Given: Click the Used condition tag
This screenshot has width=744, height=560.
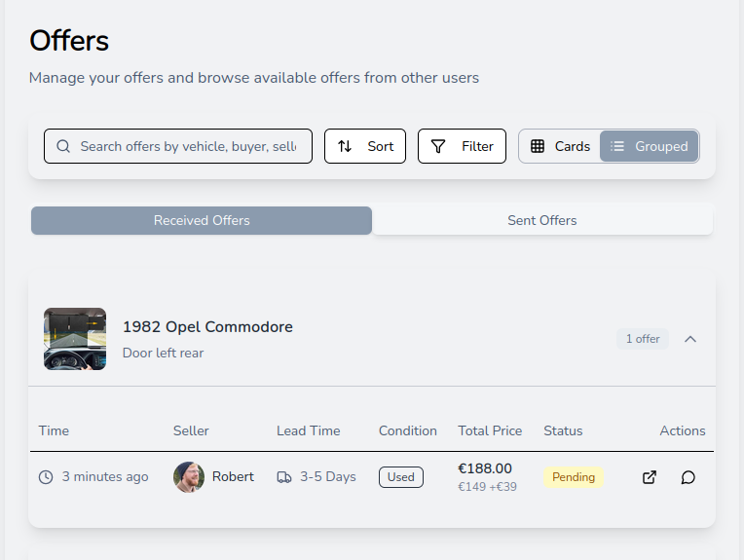Looking at the screenshot, I should 400,477.
